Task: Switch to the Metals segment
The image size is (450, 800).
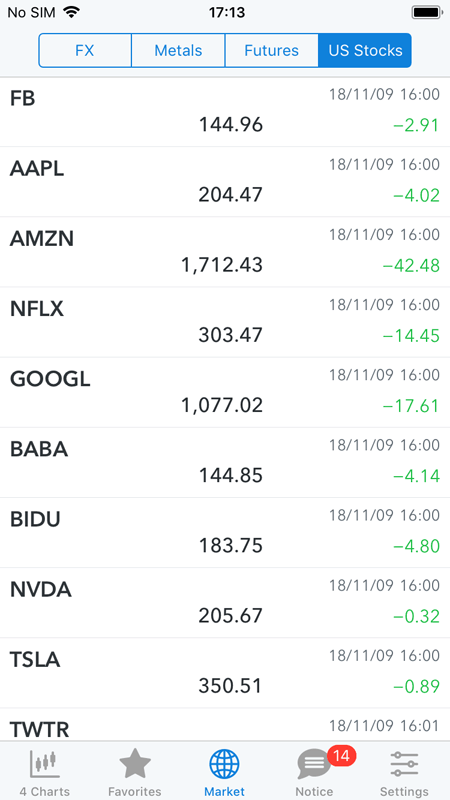Action: 178,51
